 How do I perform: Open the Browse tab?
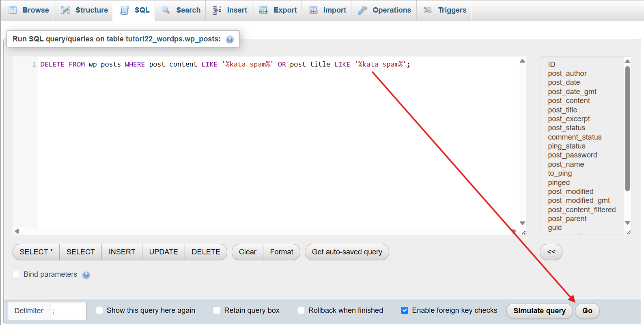click(28, 10)
